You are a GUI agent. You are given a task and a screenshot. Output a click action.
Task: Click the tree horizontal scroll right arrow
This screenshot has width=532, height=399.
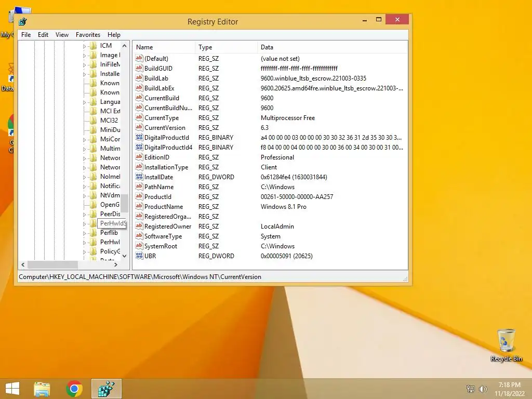click(116, 264)
